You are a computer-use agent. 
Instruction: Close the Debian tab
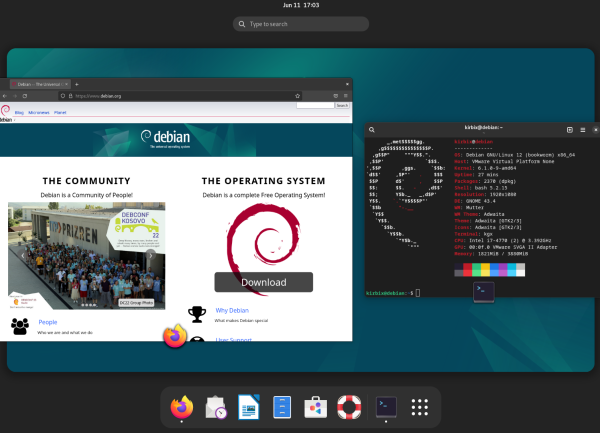coord(67,84)
